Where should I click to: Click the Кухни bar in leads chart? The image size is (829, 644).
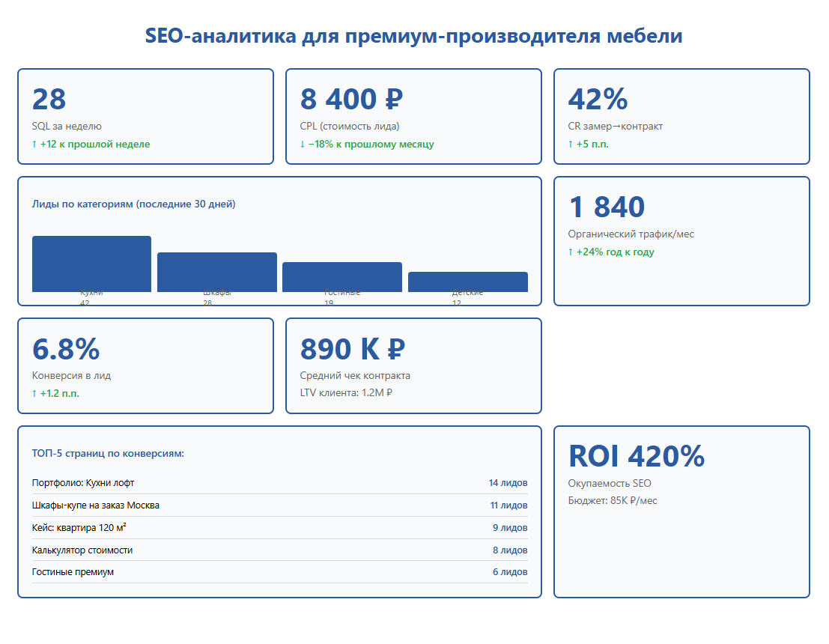click(x=91, y=264)
